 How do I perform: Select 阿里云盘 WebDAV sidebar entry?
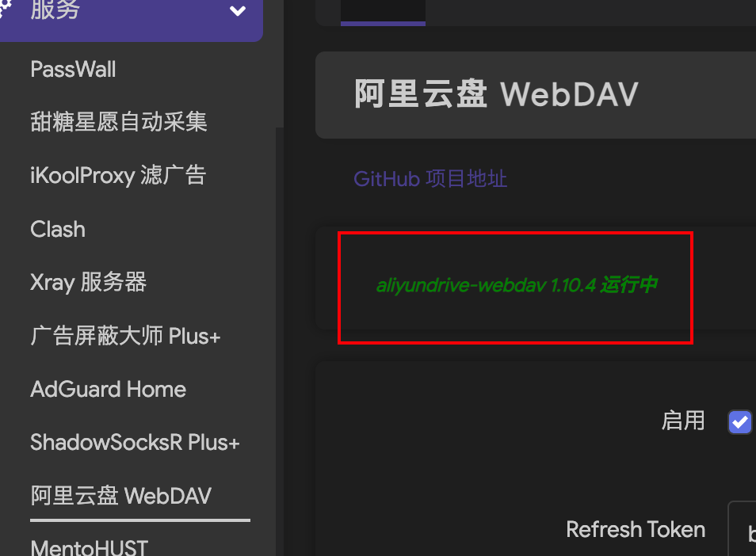(121, 496)
